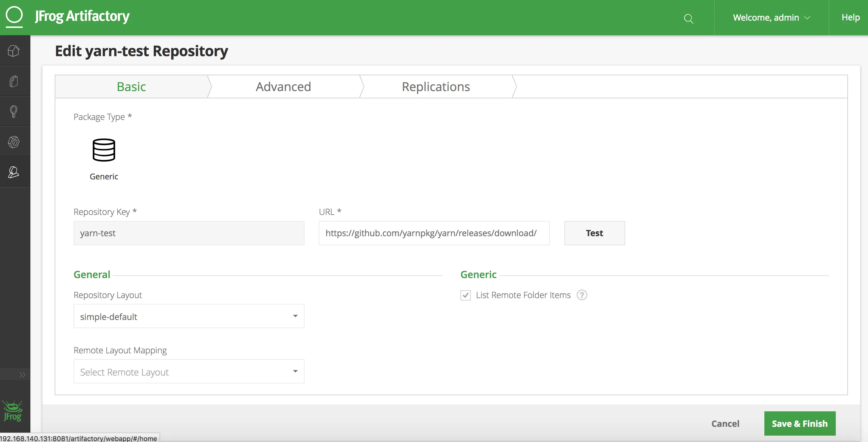Open the Select Remote Layout dropdown
The image size is (868, 442).
click(189, 371)
